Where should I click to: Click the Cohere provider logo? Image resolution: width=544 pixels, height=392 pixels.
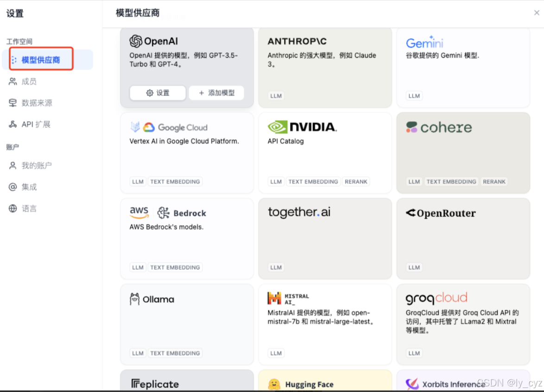click(438, 127)
